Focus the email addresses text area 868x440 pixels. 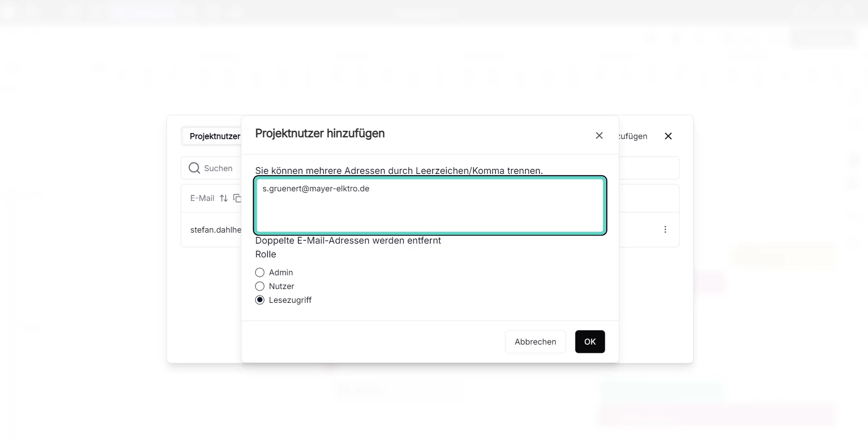(x=430, y=206)
